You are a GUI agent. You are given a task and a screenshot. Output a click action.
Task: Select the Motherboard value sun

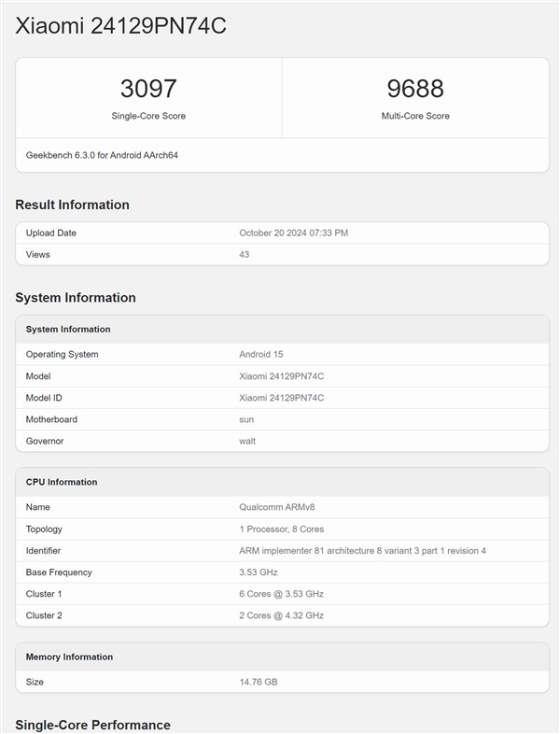pyautogui.click(x=246, y=419)
